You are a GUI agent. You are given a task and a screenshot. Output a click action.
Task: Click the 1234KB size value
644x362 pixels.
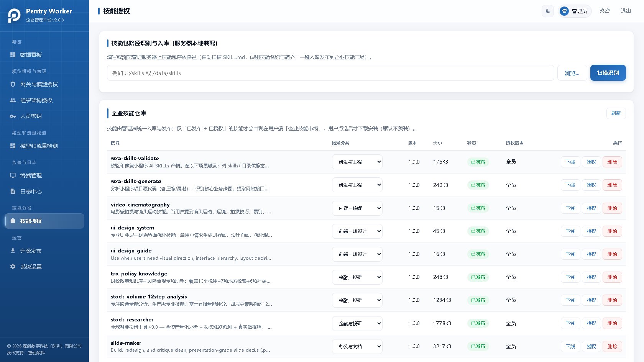(x=442, y=300)
